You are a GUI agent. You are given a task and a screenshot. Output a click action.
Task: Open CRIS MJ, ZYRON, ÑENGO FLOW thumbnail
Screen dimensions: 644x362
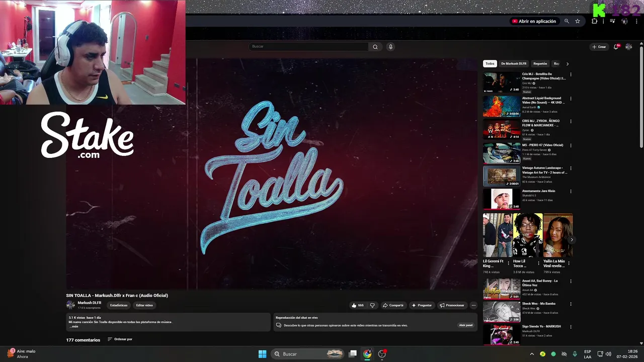point(502,129)
